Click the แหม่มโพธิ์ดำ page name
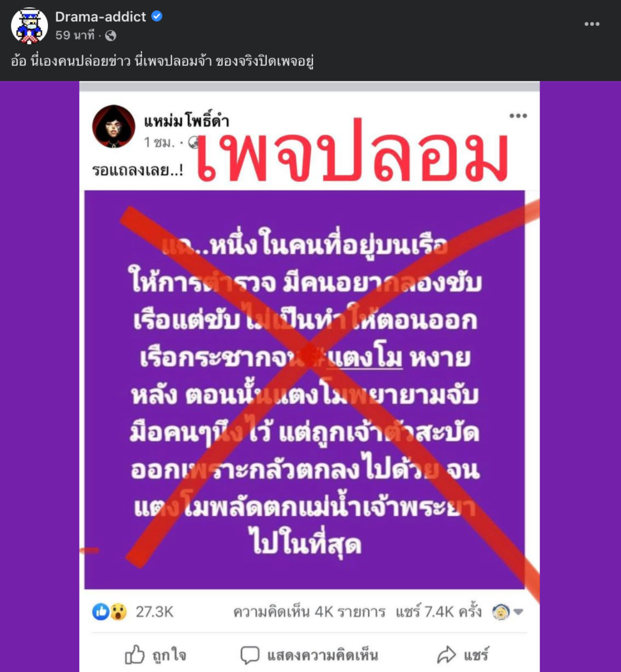The image size is (621, 672). pos(186,120)
